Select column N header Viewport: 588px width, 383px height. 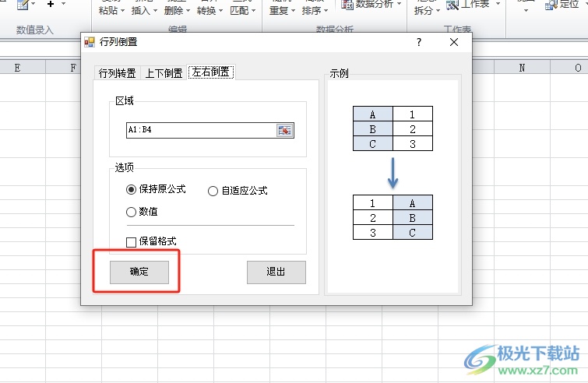click(x=521, y=68)
